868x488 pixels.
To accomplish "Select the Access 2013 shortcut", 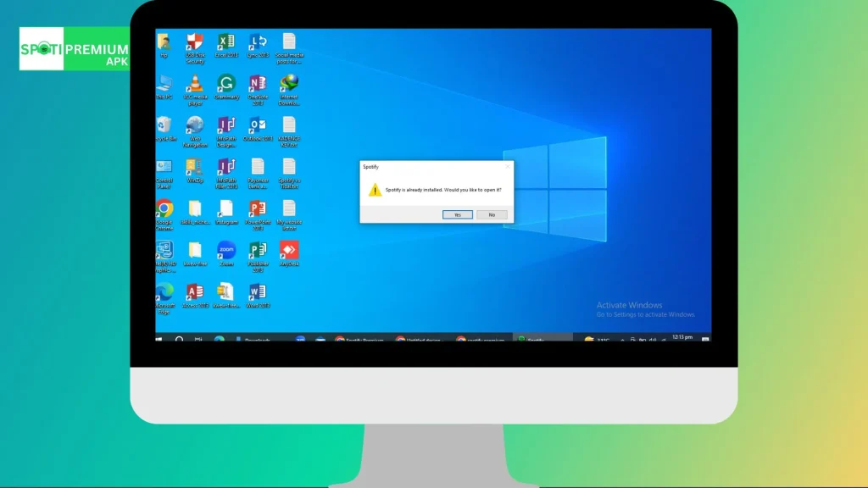I will (195, 296).
